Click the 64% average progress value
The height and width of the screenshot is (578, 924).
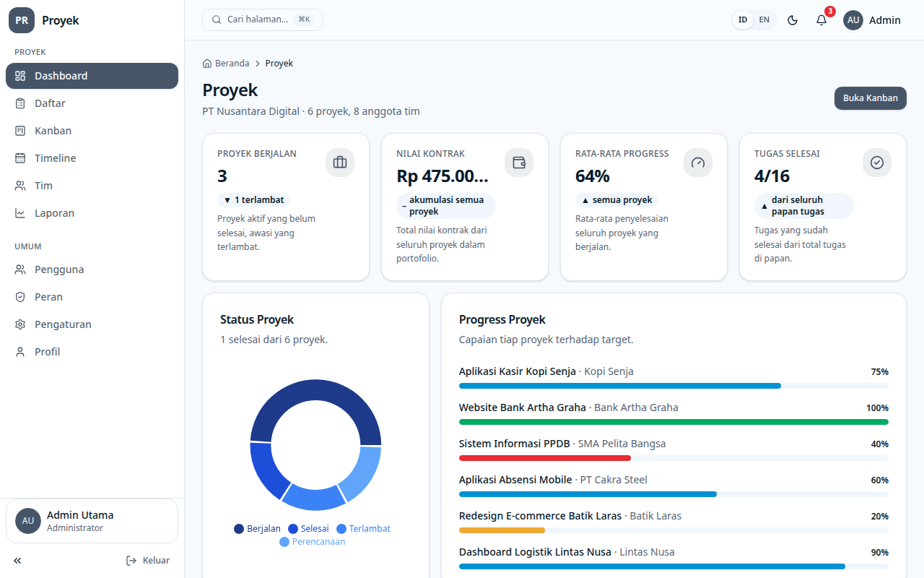593,176
